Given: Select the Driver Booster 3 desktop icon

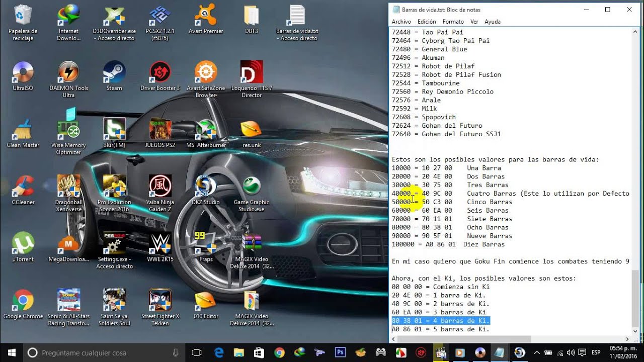Looking at the screenshot, I should coord(160,76).
